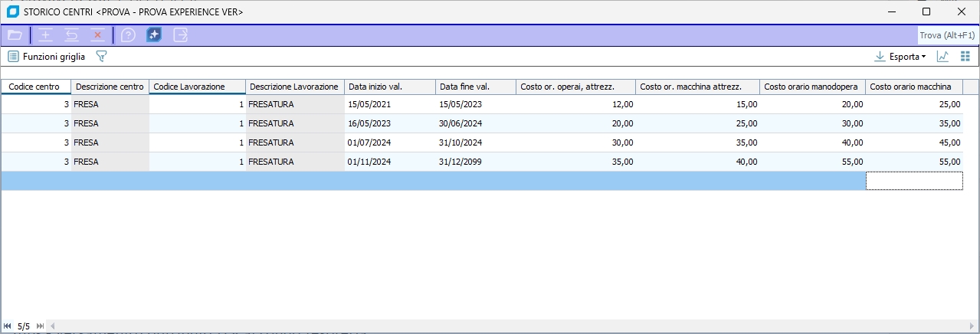Viewport: 980px width, 334px height.
Task: Click the horizontal scrollbar left arrow
Action: coord(53,326)
